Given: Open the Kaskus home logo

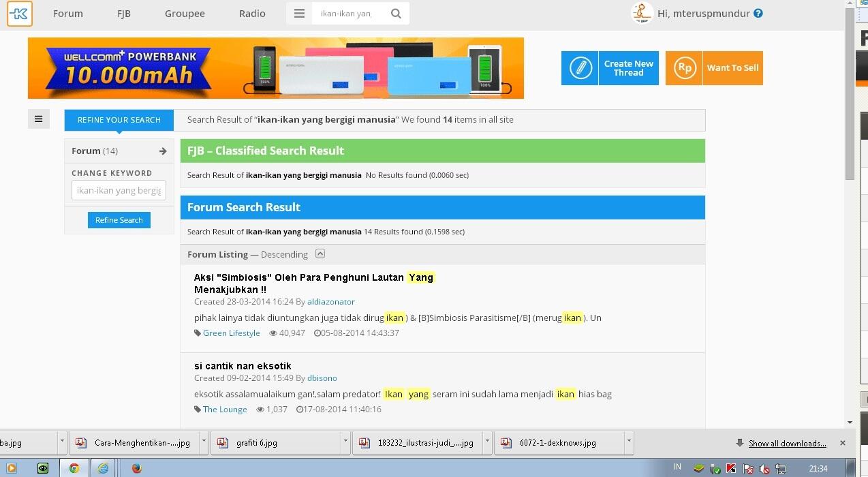Looking at the screenshot, I should (20, 14).
